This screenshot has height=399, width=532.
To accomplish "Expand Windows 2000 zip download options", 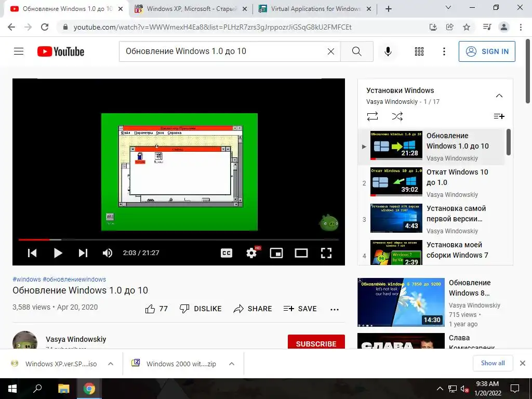I will click(232, 364).
